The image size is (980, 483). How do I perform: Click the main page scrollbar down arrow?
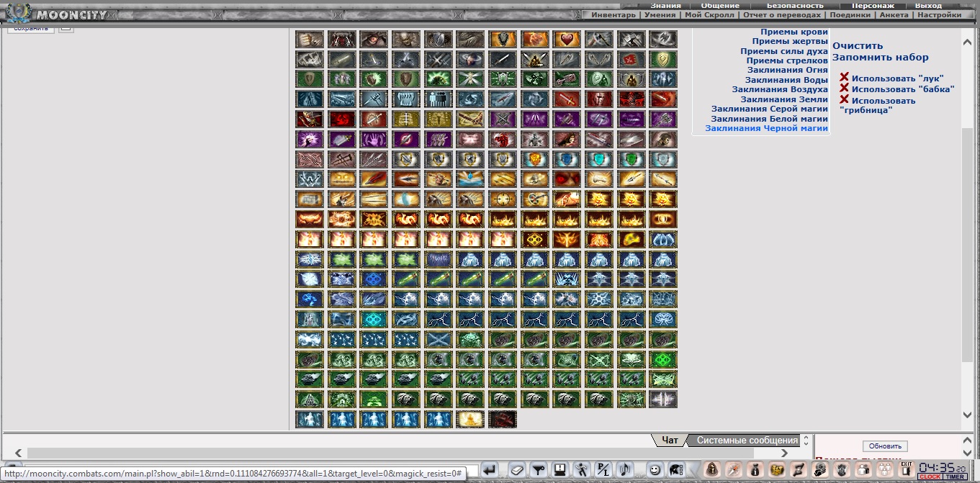(967, 415)
